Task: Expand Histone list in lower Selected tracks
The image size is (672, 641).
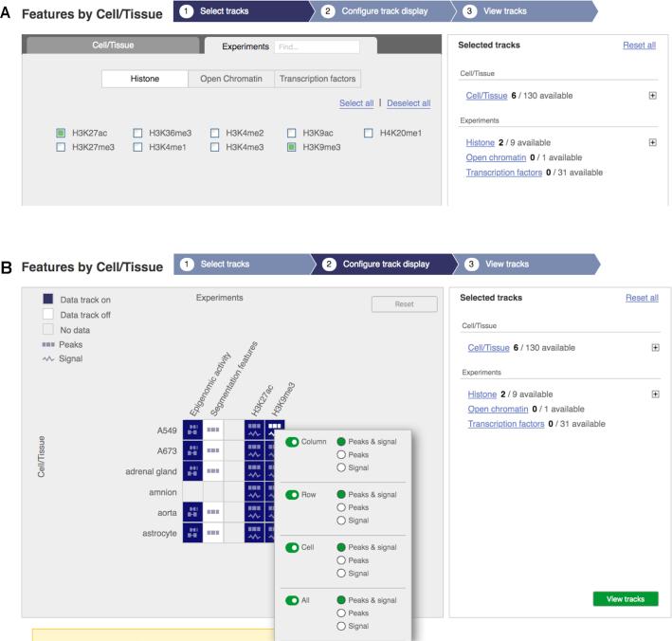Action: (655, 394)
